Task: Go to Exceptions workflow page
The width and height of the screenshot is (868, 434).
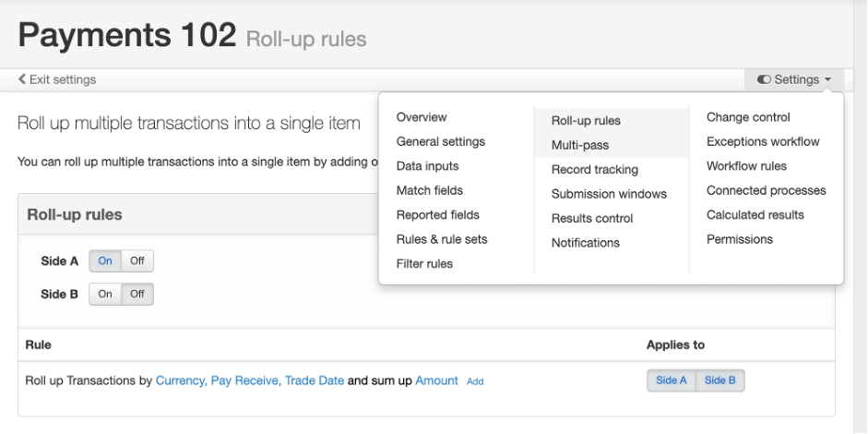Action: pos(763,141)
